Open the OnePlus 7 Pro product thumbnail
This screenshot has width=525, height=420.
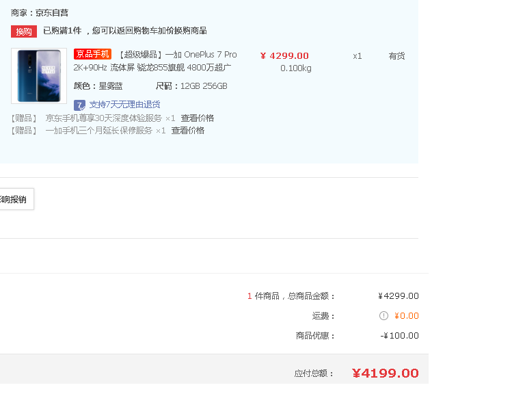click(39, 76)
